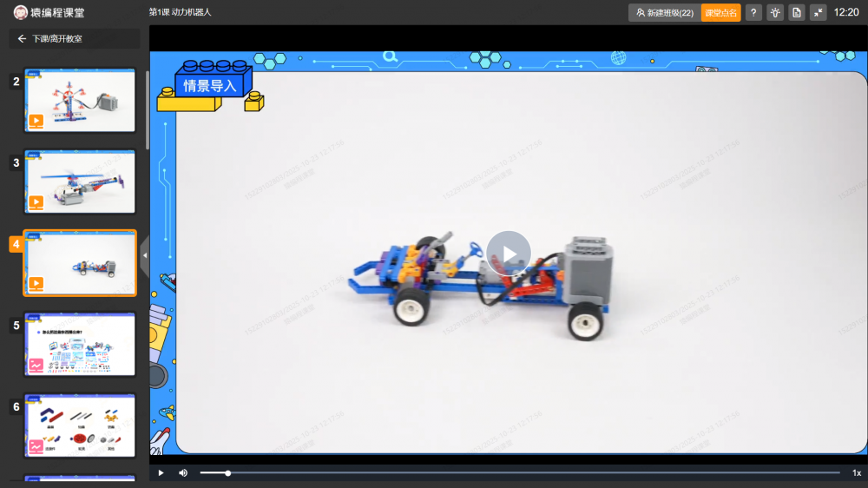Click the video progress slider track
The image size is (868, 488).
pos(521,473)
